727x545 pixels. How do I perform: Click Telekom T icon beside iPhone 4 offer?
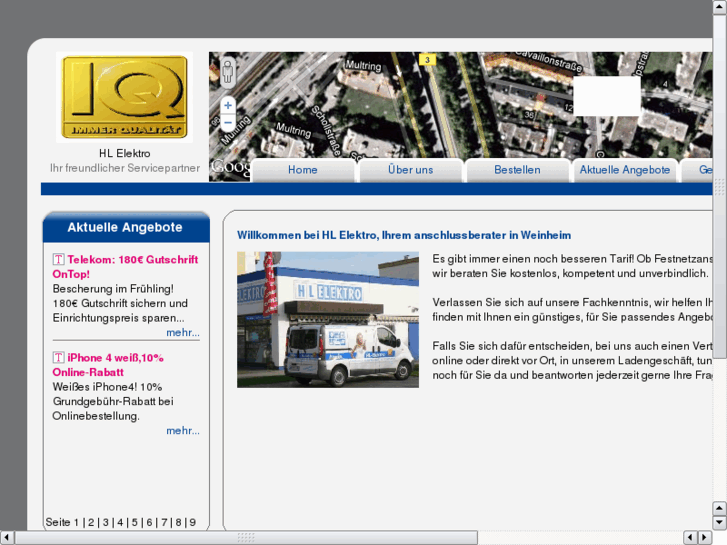tap(58, 358)
